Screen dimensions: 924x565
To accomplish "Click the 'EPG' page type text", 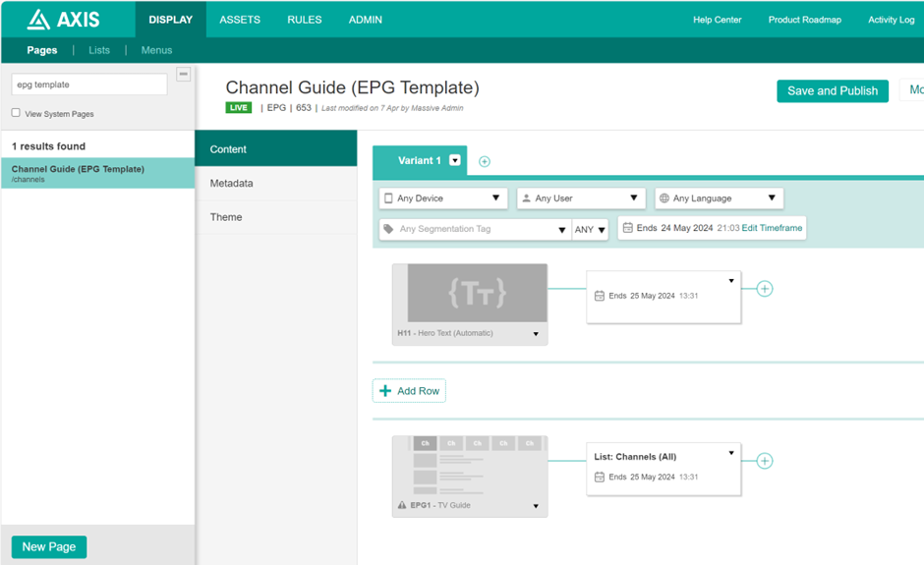I will coord(276,108).
